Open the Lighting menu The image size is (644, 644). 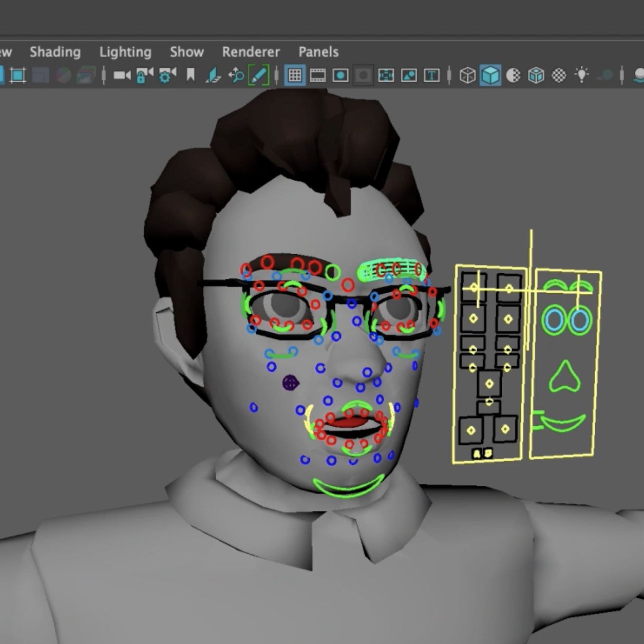point(125,52)
